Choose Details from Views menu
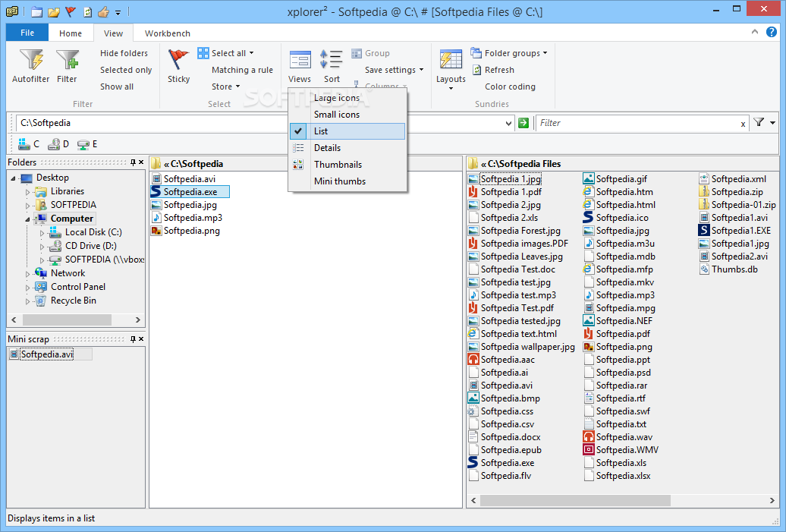 pos(347,147)
